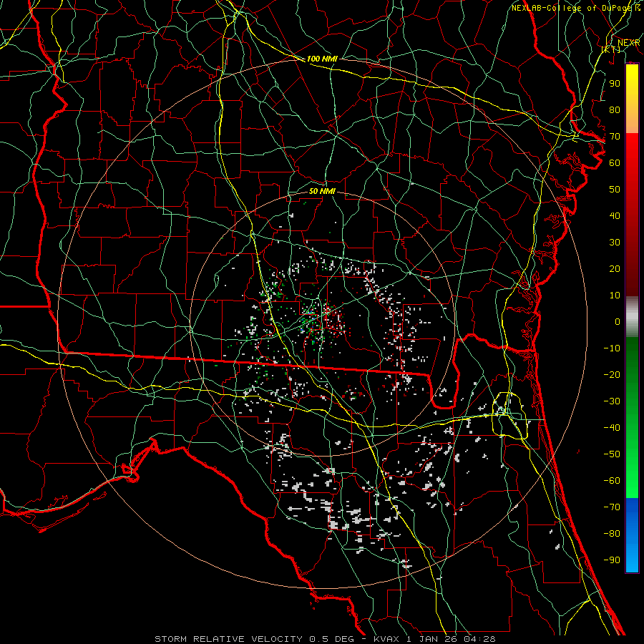Click the "20" scale label
The image size is (644, 644).
coord(615,268)
